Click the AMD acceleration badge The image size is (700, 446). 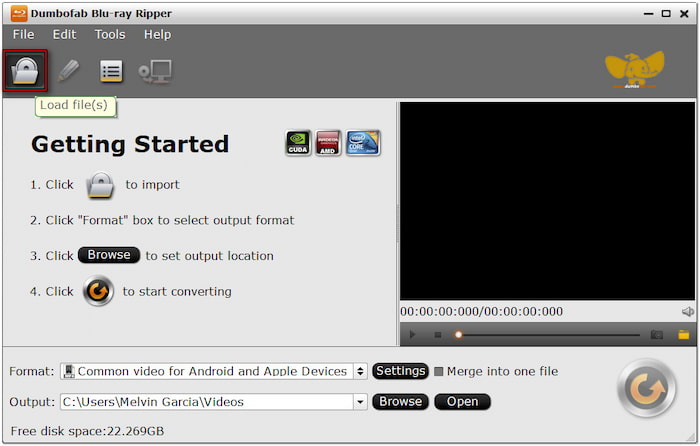[x=328, y=143]
